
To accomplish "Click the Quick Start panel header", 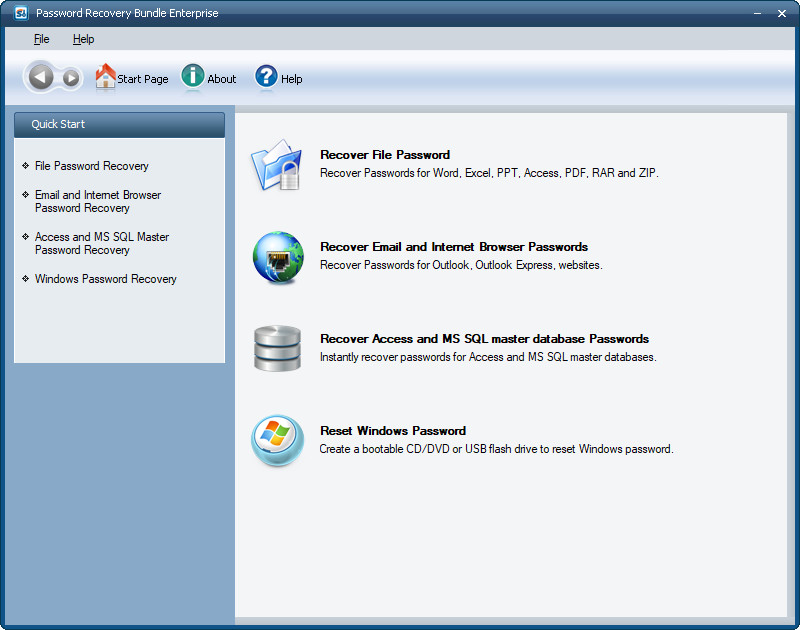I will (119, 125).
